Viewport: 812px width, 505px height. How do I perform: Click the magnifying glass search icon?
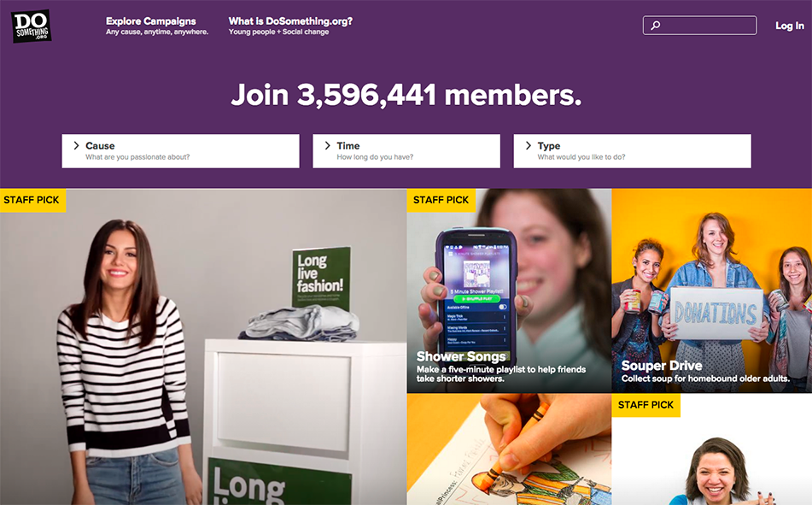[x=656, y=25]
